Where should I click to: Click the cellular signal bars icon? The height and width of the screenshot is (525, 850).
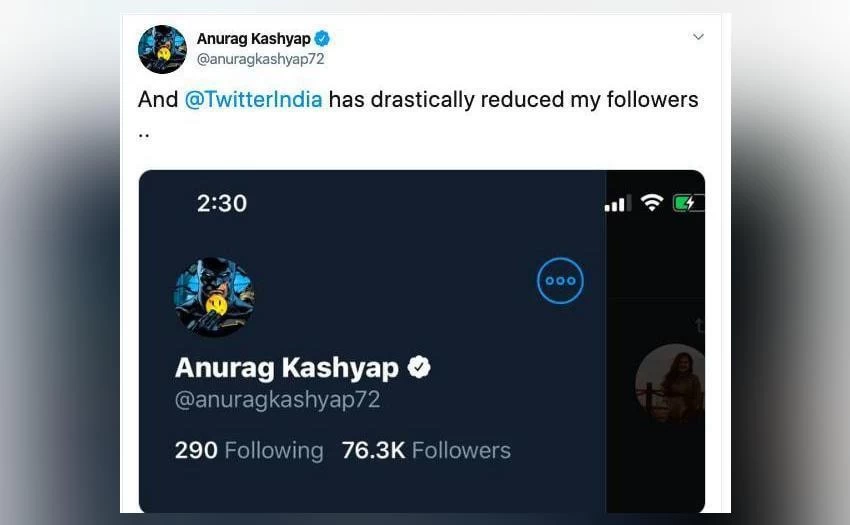click(x=618, y=204)
